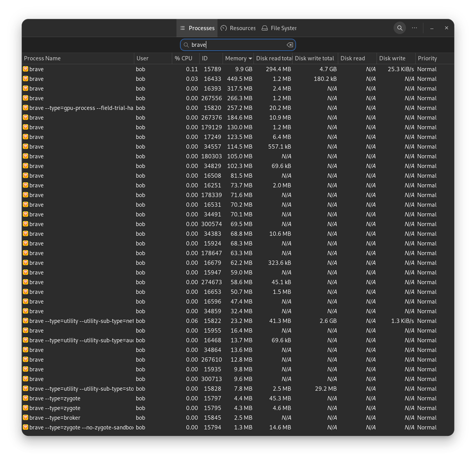Click the gauge icon on the Resources tab
This screenshot has height=460, width=476.
224,28
